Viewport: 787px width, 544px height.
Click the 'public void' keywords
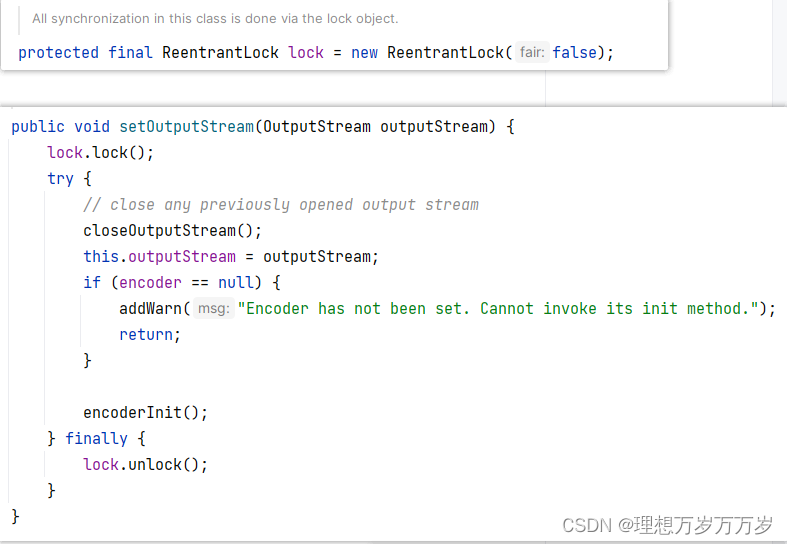click(60, 126)
